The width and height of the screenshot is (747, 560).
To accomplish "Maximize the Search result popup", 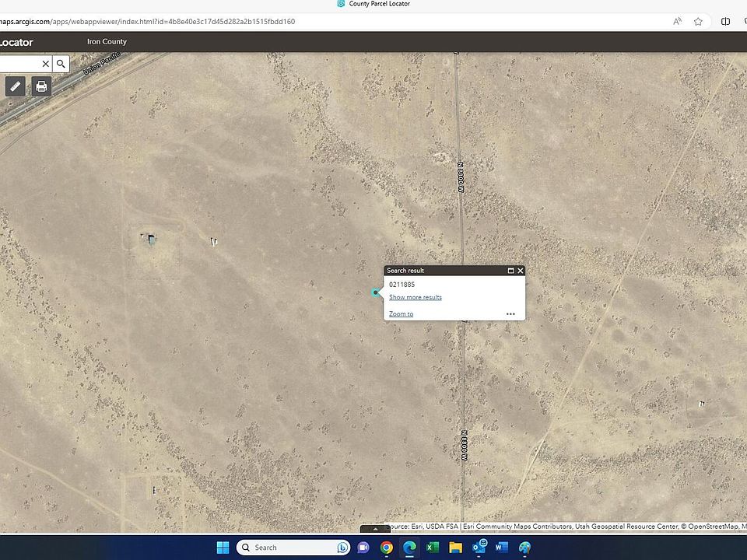I will coord(510,271).
